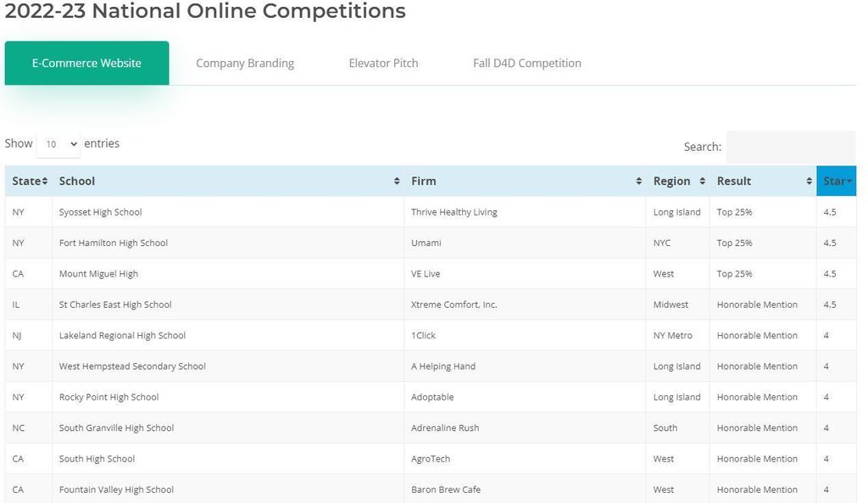Click the A Helping Hand firm

click(x=442, y=366)
